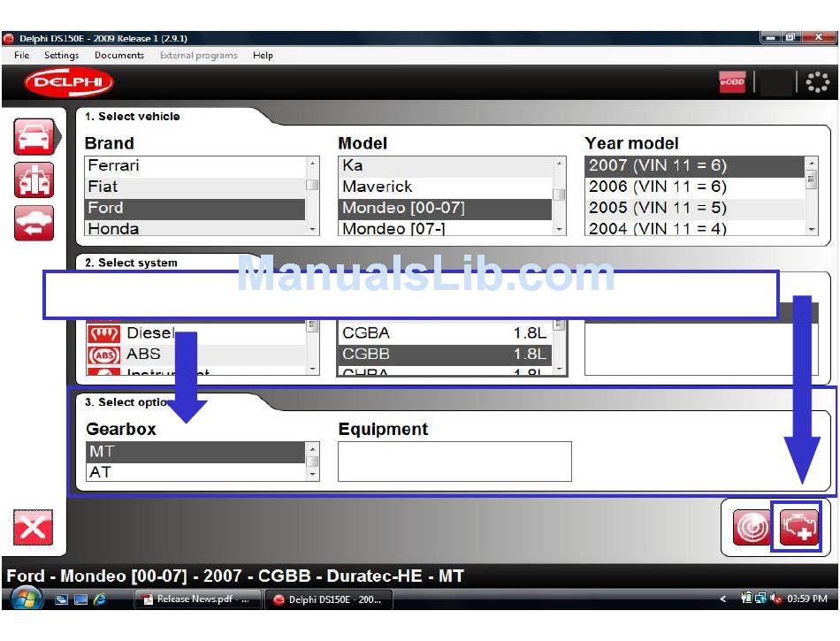Click the red radar scan icon
The image size is (840, 641).
point(751,528)
